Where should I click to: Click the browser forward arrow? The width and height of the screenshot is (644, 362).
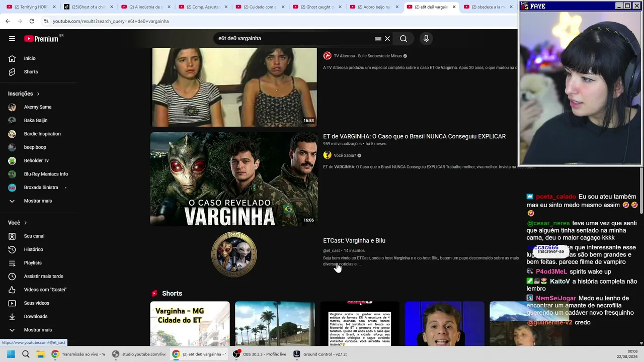coord(20,21)
